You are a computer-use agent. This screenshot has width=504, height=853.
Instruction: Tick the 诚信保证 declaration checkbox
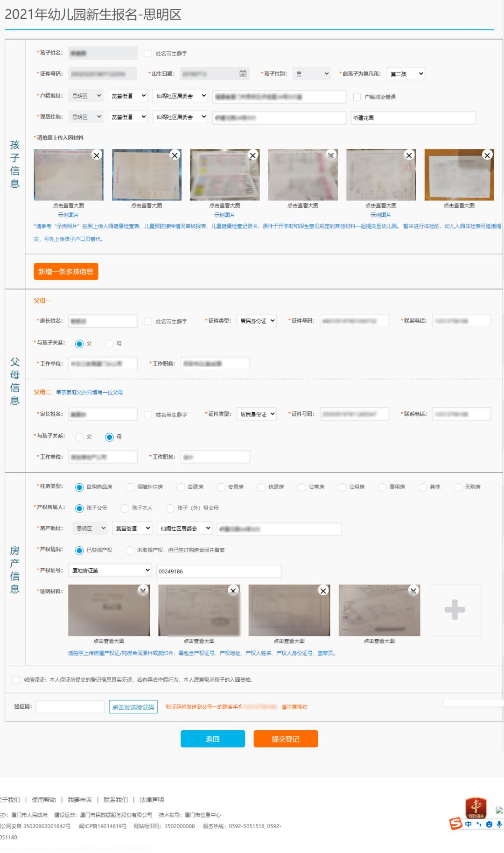(x=16, y=680)
